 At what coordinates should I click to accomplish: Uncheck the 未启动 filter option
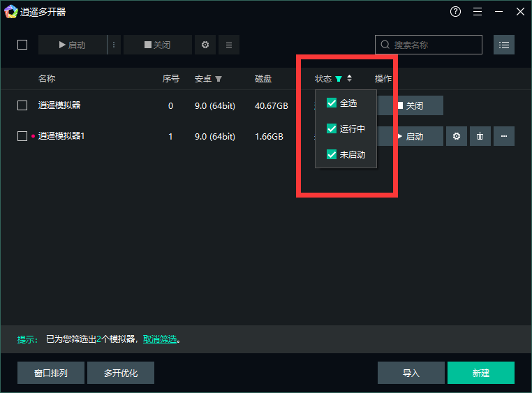click(332, 154)
